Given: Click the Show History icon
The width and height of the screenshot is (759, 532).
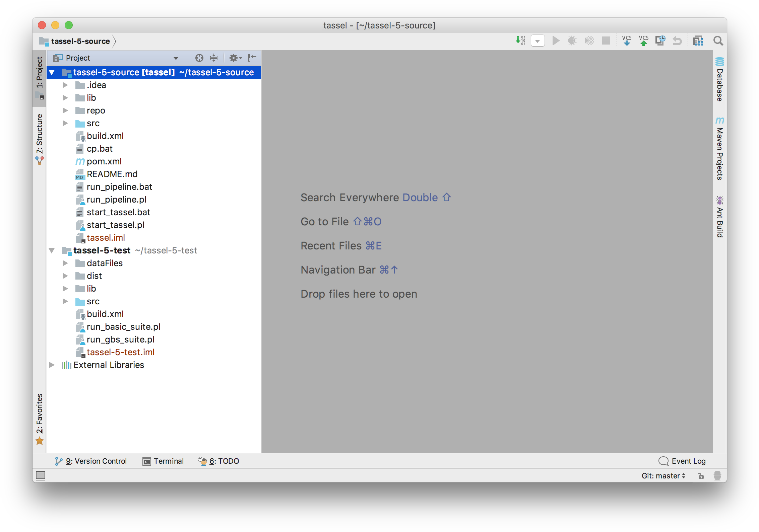Looking at the screenshot, I should coord(660,41).
